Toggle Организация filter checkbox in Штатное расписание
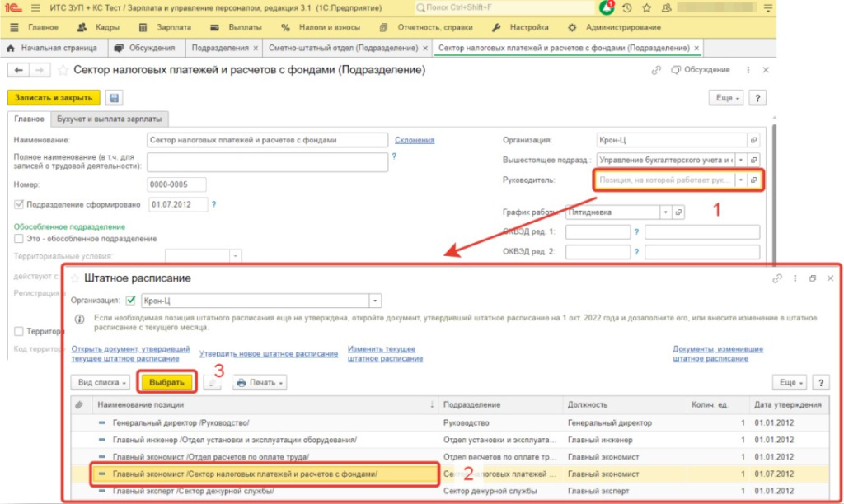The width and height of the screenshot is (844, 504). click(x=131, y=300)
